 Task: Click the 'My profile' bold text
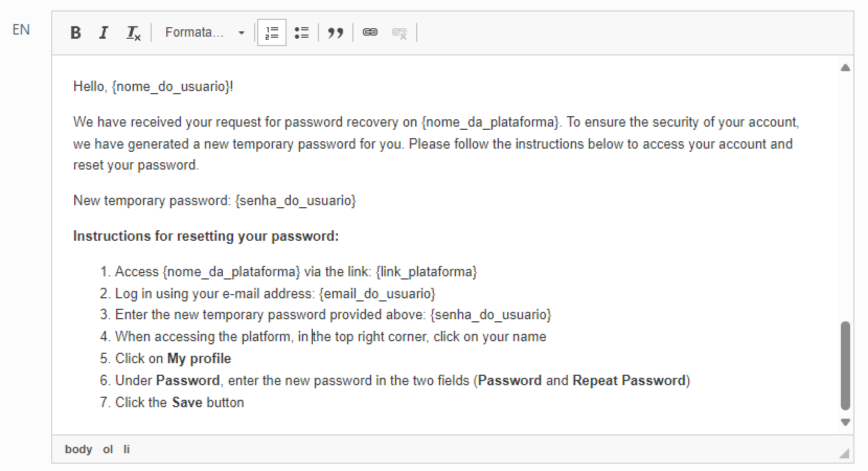tap(199, 358)
